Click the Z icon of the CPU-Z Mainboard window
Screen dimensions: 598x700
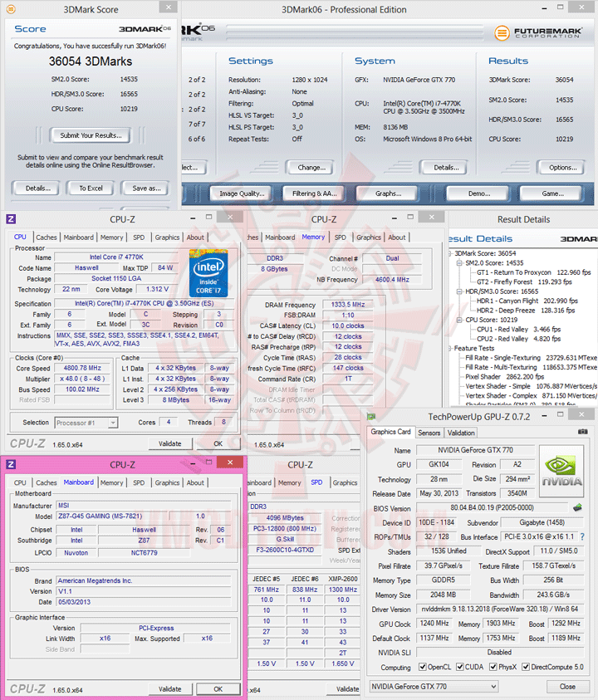point(11,464)
